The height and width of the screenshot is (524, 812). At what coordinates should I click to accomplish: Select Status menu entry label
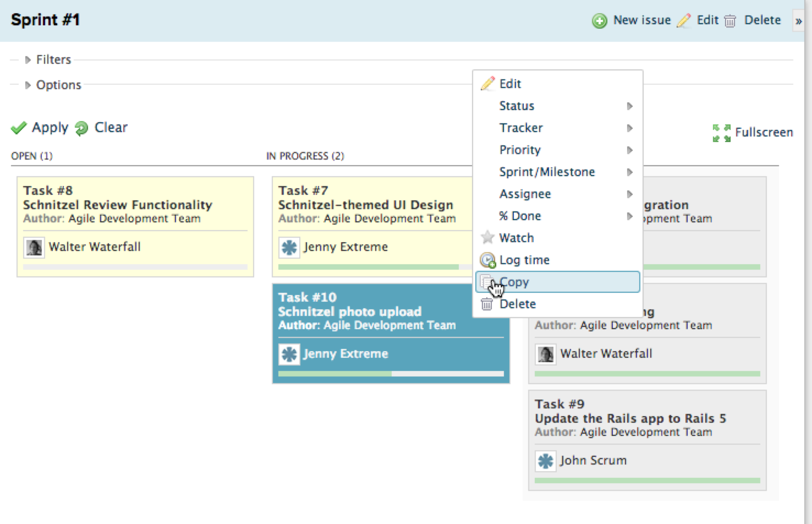coord(517,106)
